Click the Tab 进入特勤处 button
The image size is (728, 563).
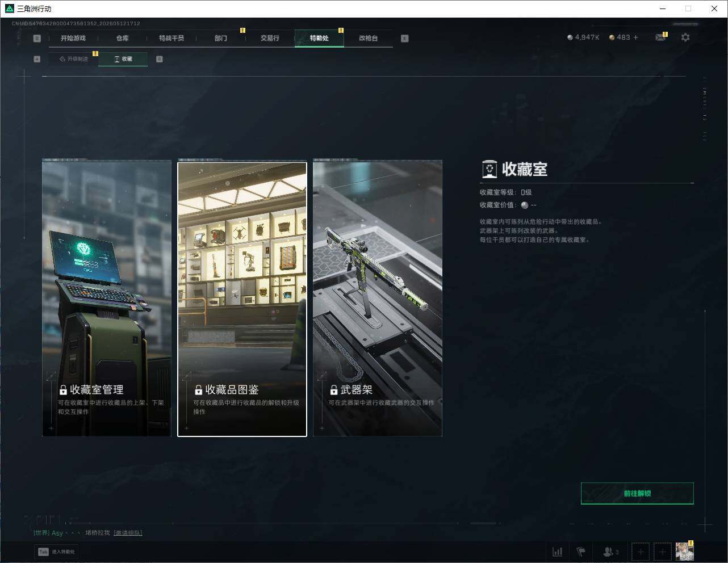[56, 552]
